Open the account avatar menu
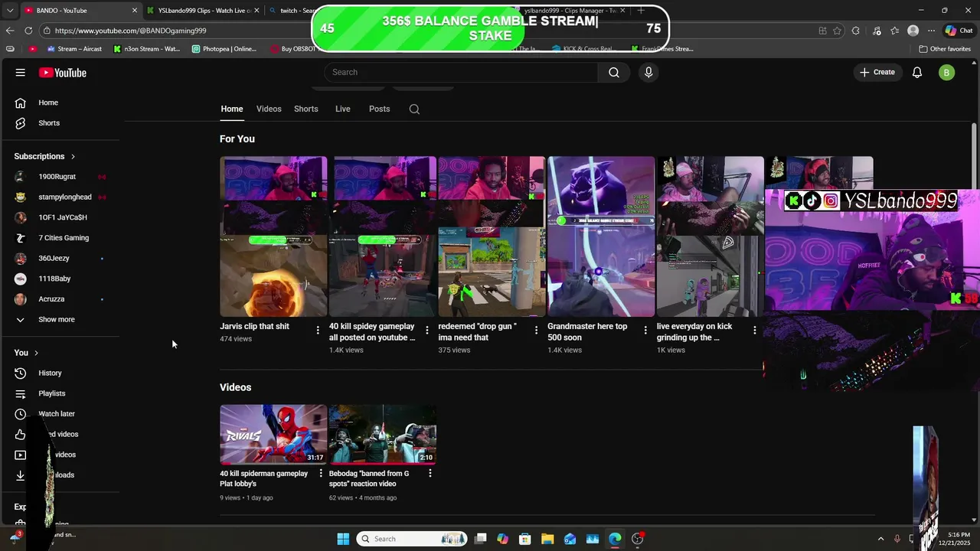 coord(947,73)
